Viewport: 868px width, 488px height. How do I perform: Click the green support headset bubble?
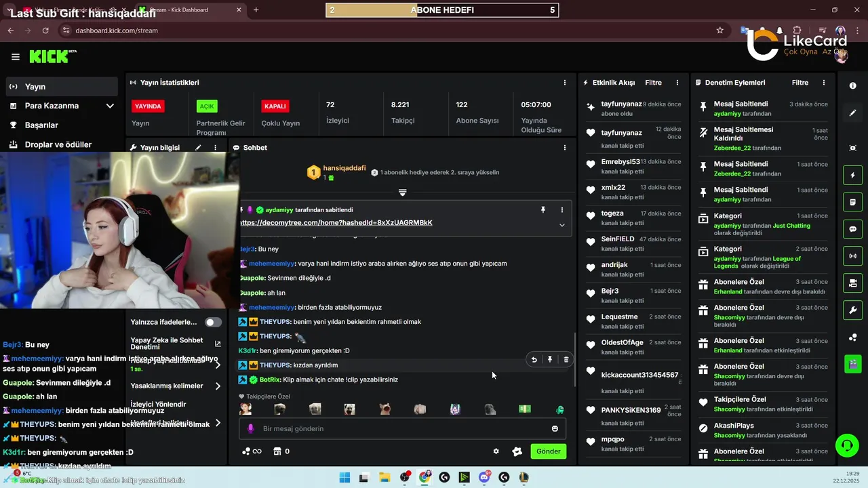(x=846, y=446)
